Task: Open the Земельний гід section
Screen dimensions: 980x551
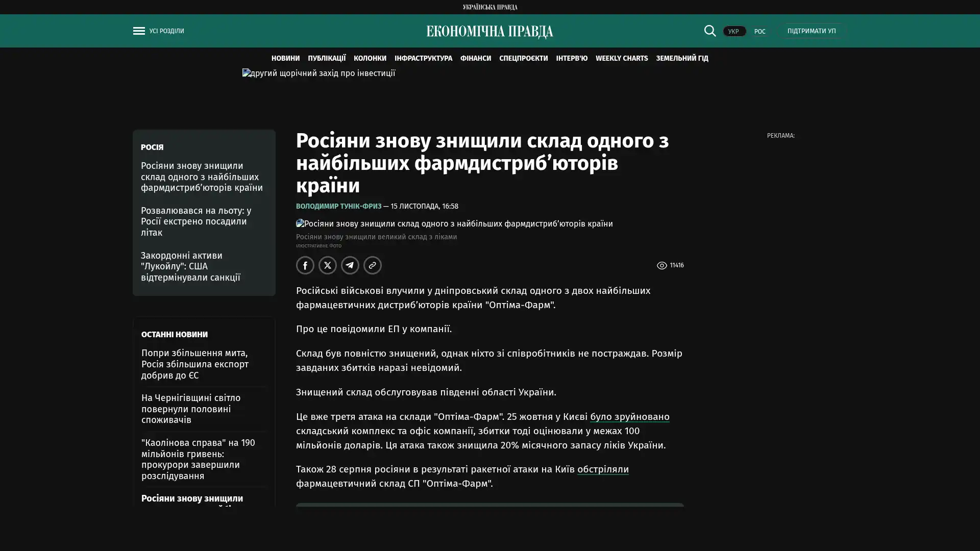Action: [x=682, y=58]
